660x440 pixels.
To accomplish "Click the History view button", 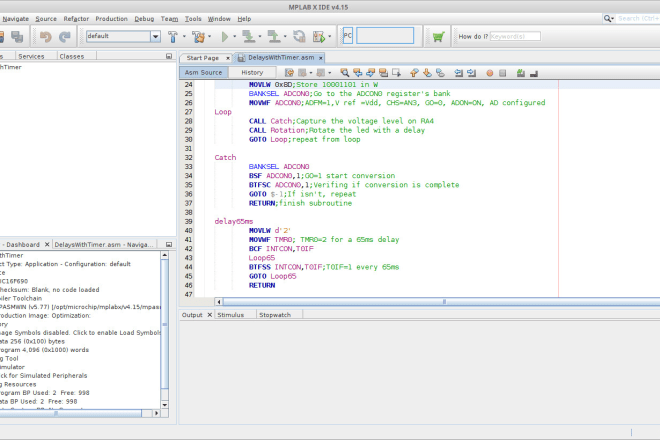I will (x=252, y=72).
